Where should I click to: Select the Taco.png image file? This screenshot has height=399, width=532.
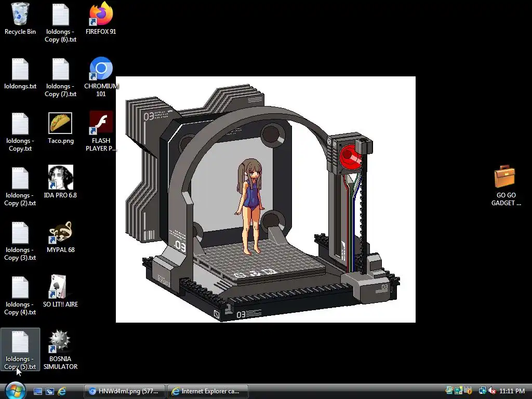(x=60, y=128)
